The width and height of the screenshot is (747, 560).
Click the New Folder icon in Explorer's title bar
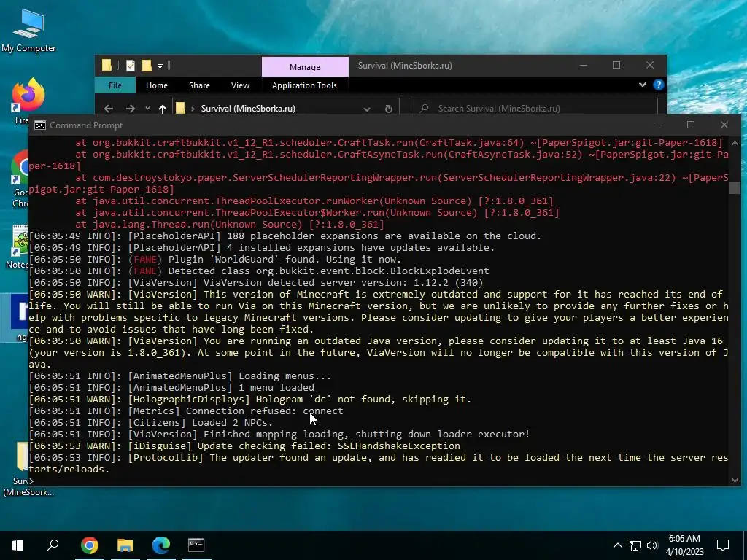(x=146, y=66)
